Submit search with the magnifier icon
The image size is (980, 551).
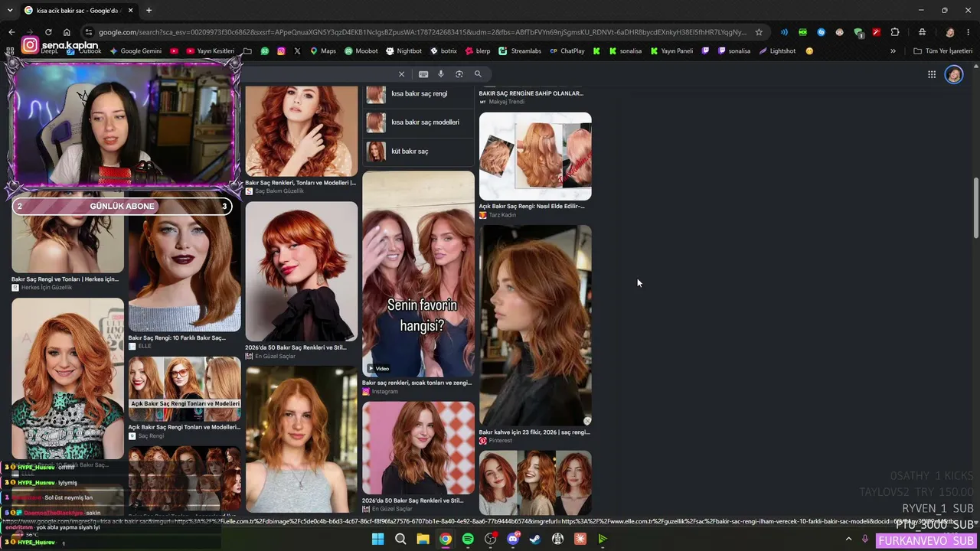pyautogui.click(x=478, y=74)
